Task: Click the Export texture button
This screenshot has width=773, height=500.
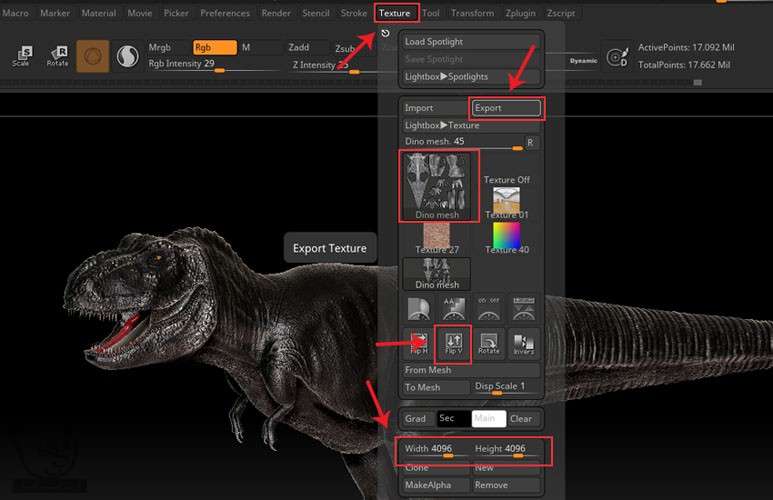Action: [506, 108]
